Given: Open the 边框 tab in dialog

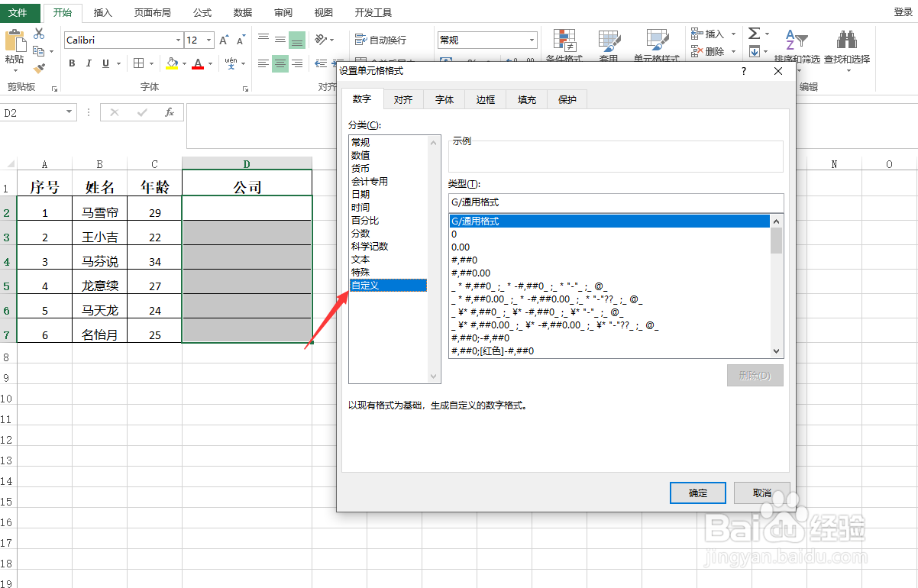Looking at the screenshot, I should tap(486, 99).
